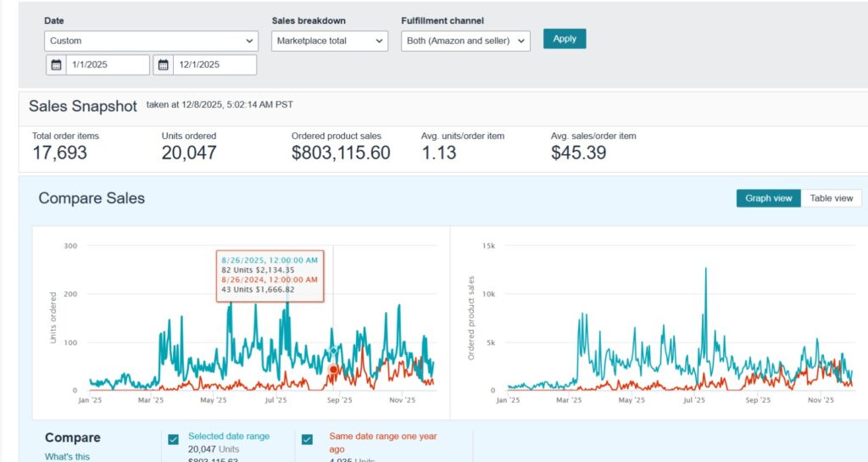Click the Units ordered 20,047 metric
The height and width of the screenshot is (462, 868).
[x=189, y=153]
